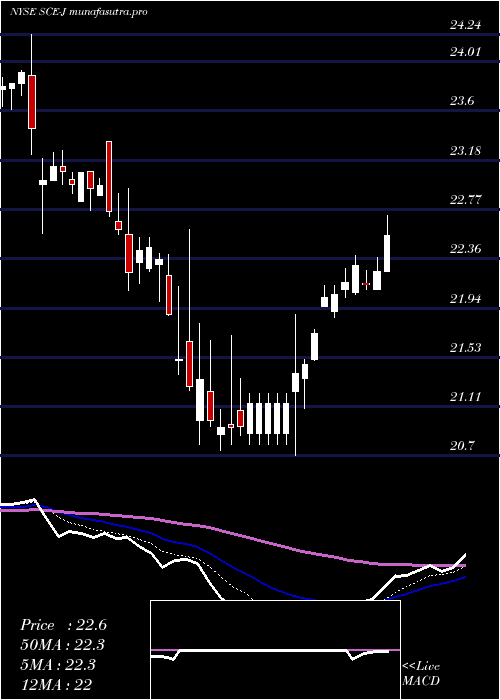This screenshot has width=500, height=700.
Task: Click the 24.24 price level label
Action: point(465,25)
